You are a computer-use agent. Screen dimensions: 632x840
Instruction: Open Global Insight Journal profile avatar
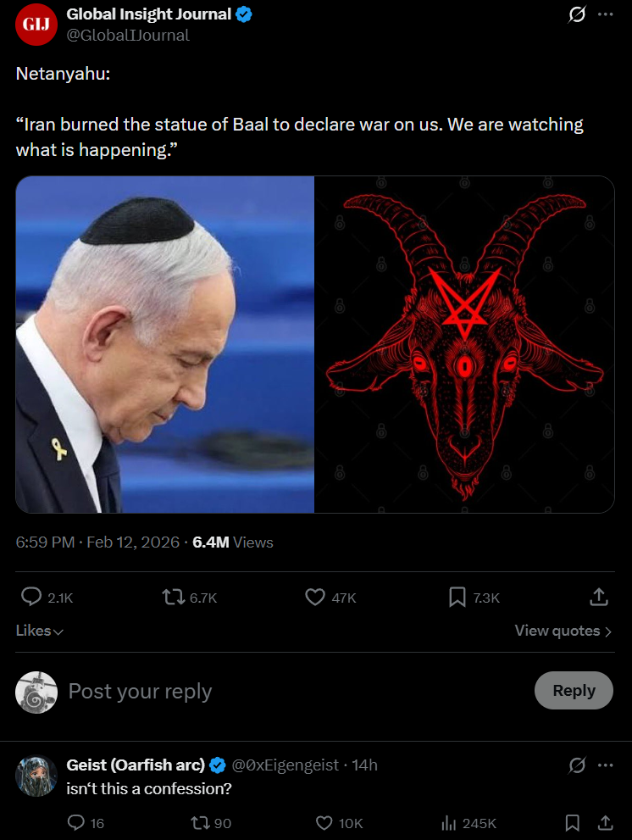36,24
